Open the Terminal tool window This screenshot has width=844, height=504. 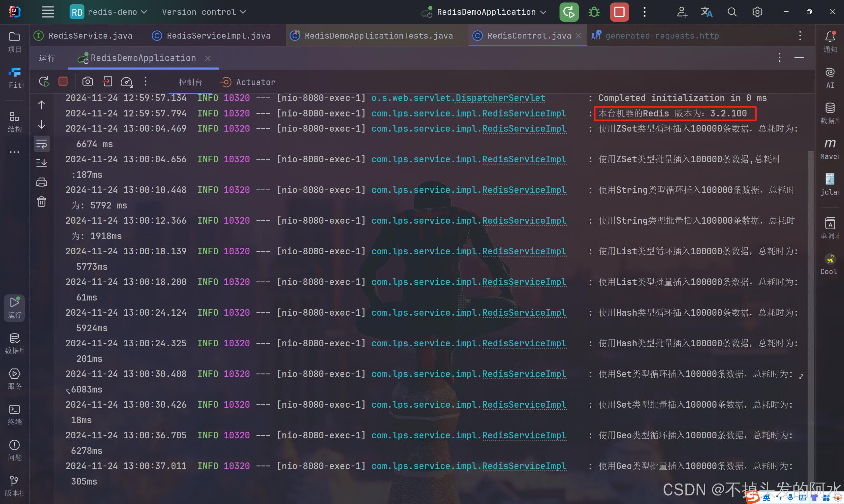tap(14, 415)
